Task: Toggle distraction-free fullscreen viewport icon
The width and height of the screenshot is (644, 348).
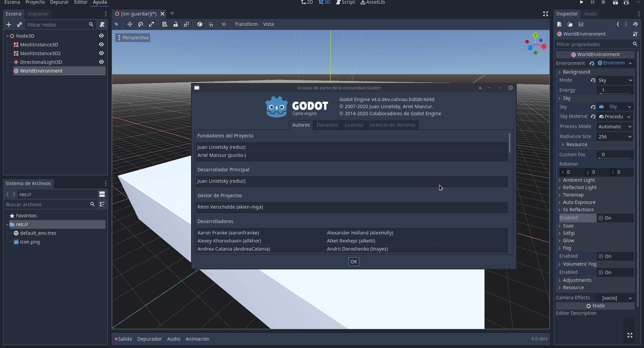Action: tap(546, 14)
